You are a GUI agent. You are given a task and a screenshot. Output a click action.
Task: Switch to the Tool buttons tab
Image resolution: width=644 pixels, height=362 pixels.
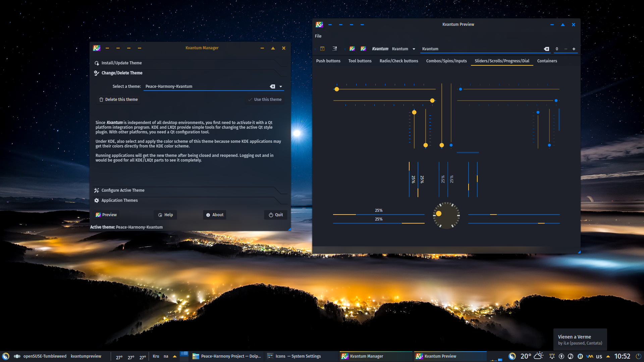[x=360, y=61]
